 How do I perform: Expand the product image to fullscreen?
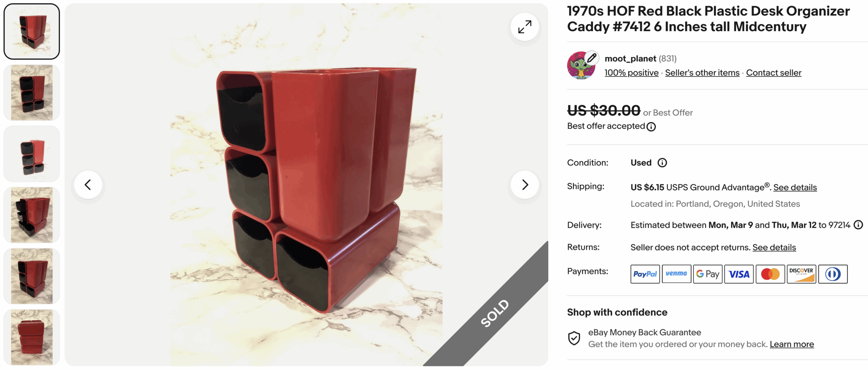coord(525,27)
